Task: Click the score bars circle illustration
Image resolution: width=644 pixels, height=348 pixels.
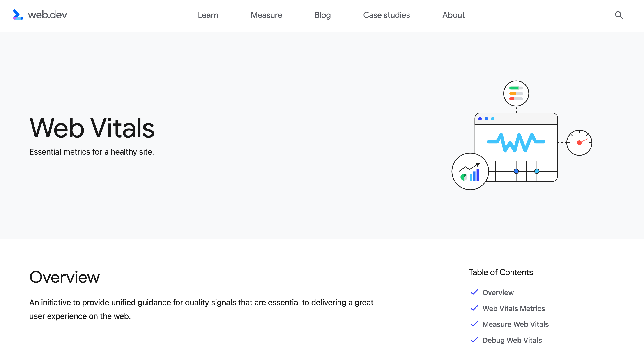Action: (516, 94)
